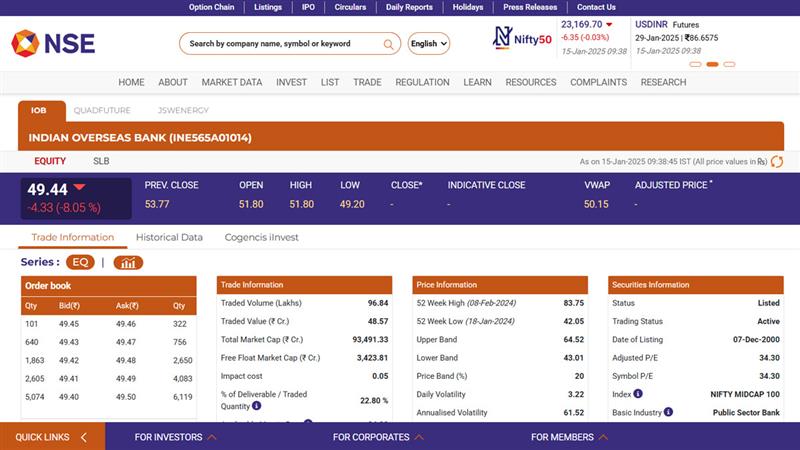Click the search magnifier icon
This screenshot has height=450, width=800.
tap(389, 44)
